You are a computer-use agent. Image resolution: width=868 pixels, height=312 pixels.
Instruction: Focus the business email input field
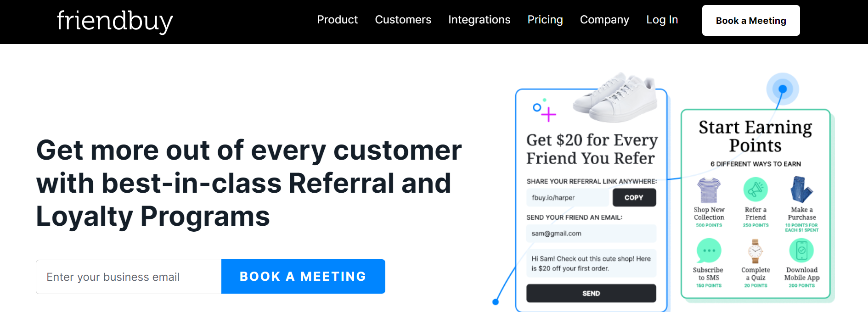coord(129,277)
